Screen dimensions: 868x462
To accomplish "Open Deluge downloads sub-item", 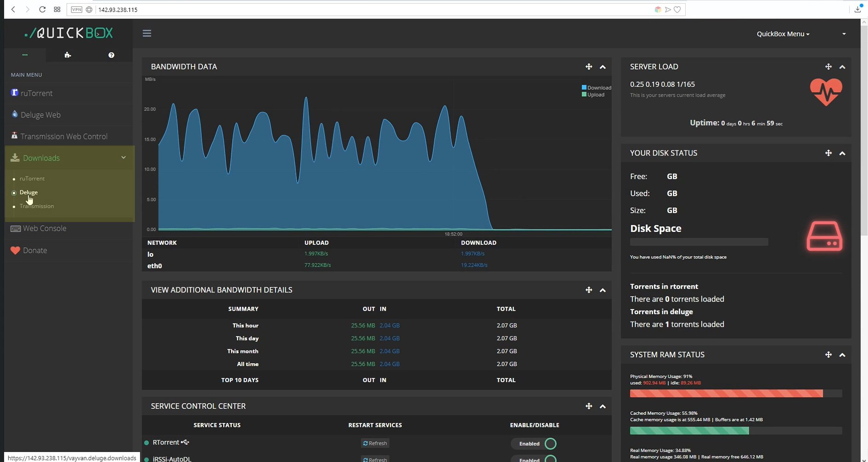I will click(x=29, y=192).
